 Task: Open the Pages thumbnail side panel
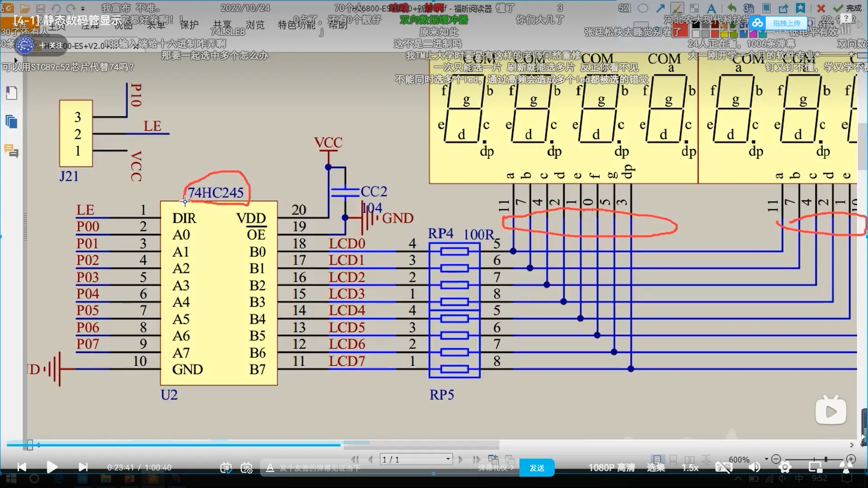tap(11, 122)
